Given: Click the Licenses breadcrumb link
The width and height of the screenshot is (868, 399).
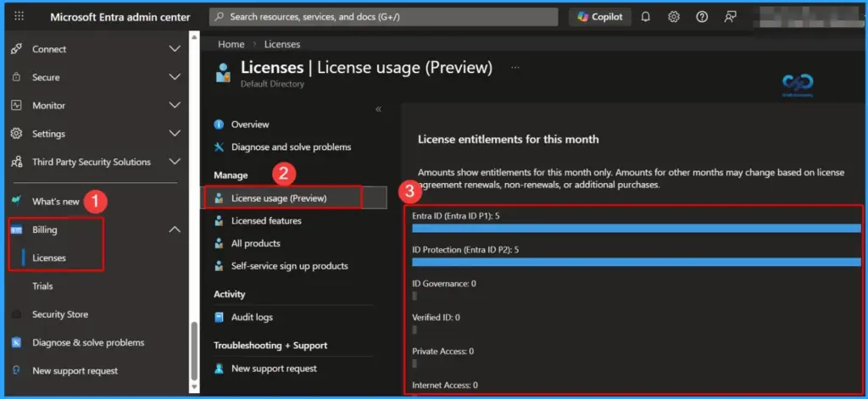Looking at the screenshot, I should [281, 44].
